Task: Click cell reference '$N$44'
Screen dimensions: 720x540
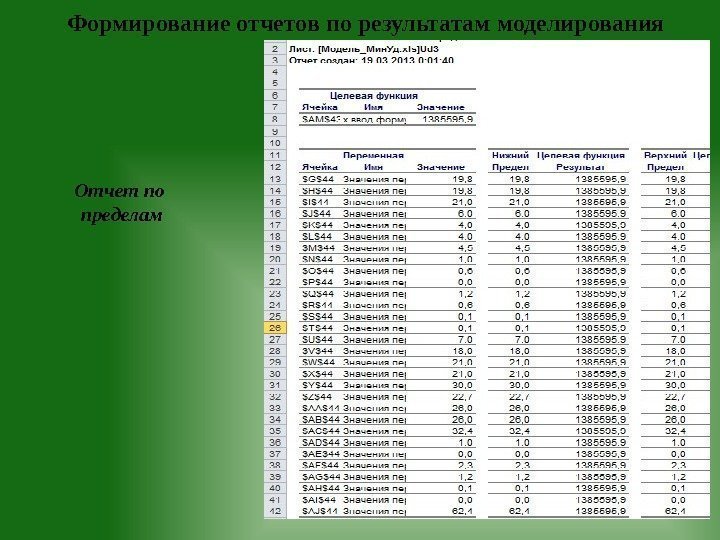Action: (x=317, y=259)
